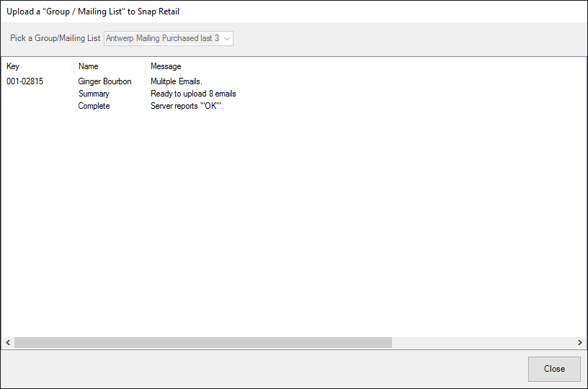Click the empty scrollbar track right of thumb
588x389 pixels.
(x=483, y=343)
